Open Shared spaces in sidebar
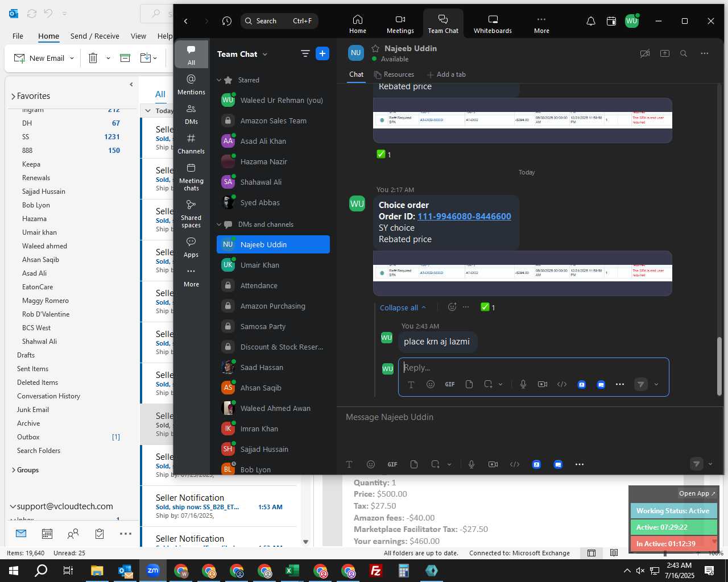The image size is (728, 582). (191, 214)
